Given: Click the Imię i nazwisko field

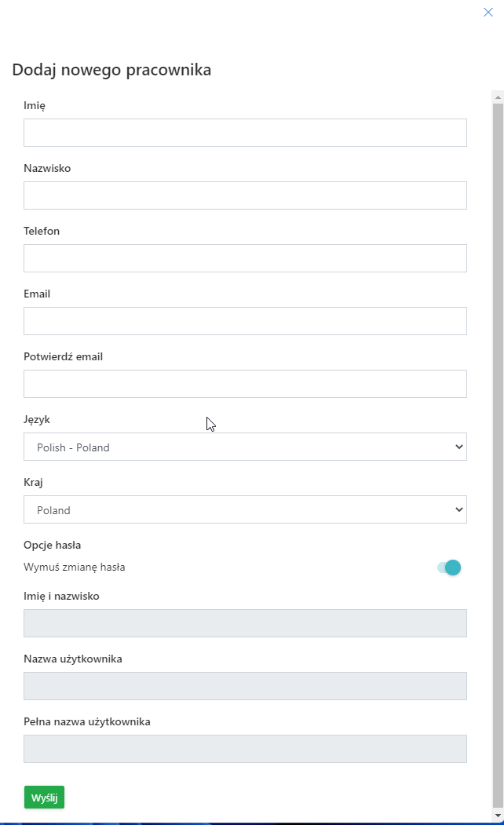Looking at the screenshot, I should tap(245, 623).
